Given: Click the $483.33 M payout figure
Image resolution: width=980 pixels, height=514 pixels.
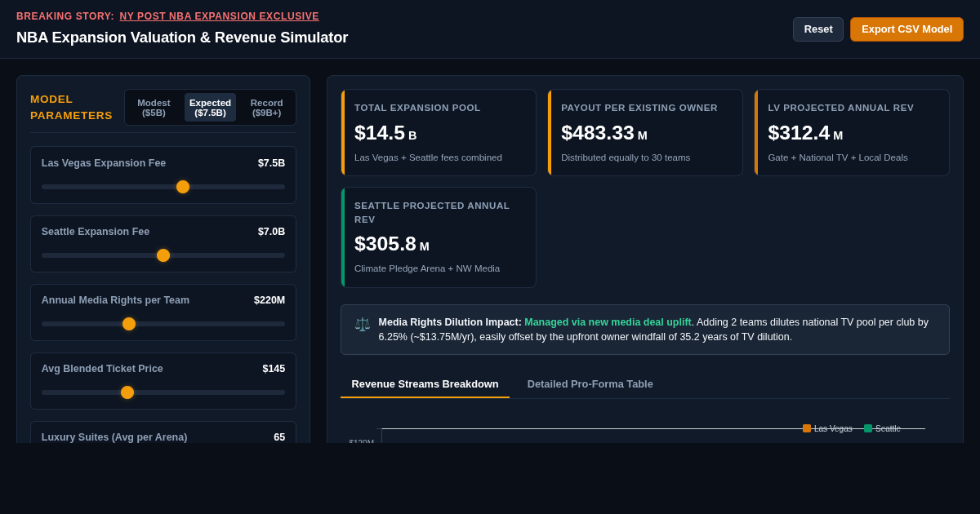Looking at the screenshot, I should coord(604,133).
